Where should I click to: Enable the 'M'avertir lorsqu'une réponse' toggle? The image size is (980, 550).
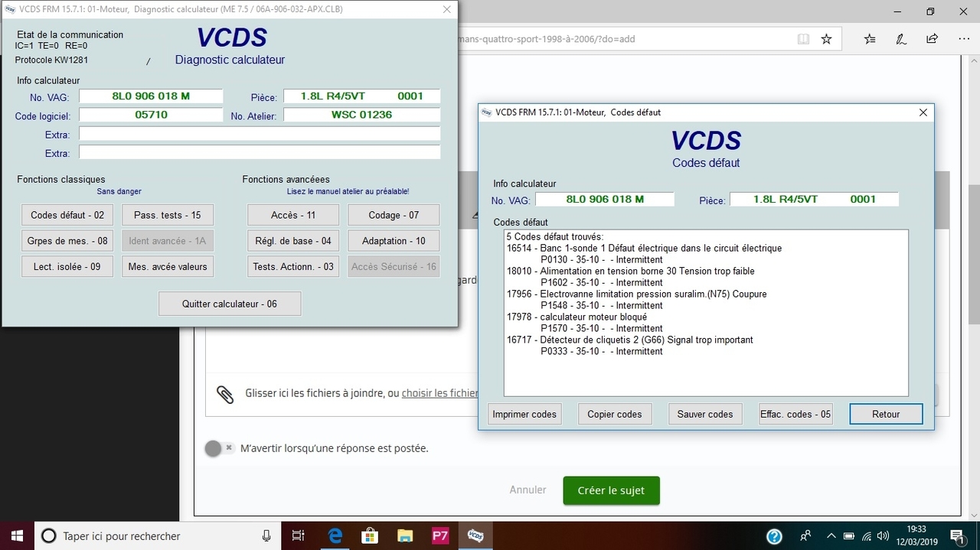pyautogui.click(x=219, y=448)
